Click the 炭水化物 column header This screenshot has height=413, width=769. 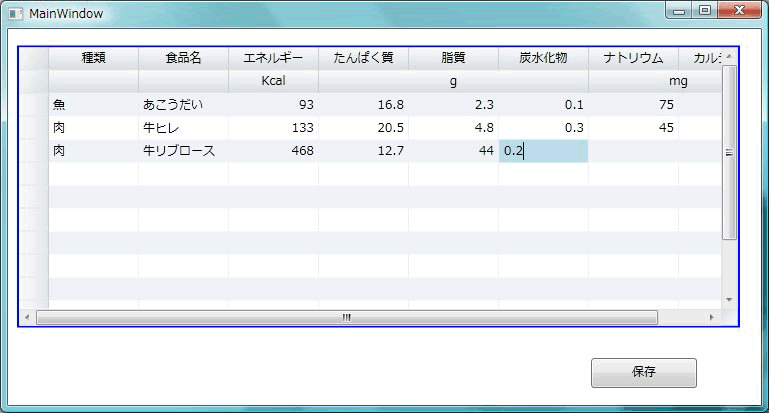[x=543, y=58]
